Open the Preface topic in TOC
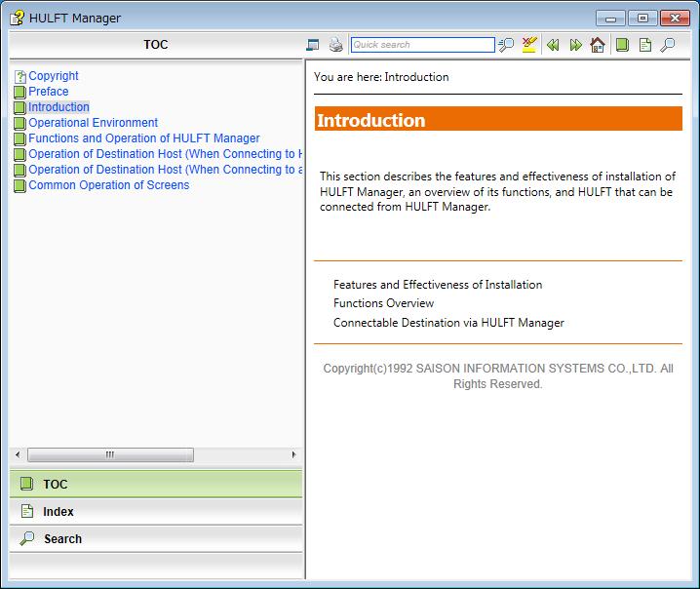700x589 pixels. coord(49,92)
